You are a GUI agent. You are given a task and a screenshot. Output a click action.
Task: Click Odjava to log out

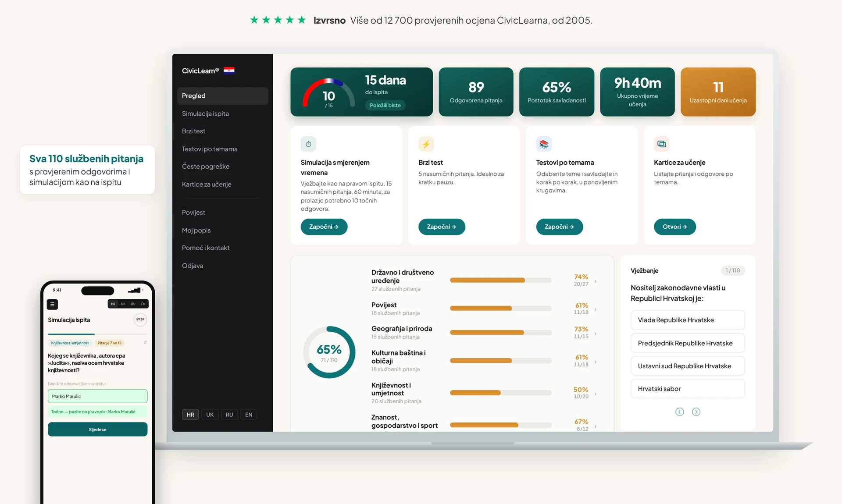[223, 266]
